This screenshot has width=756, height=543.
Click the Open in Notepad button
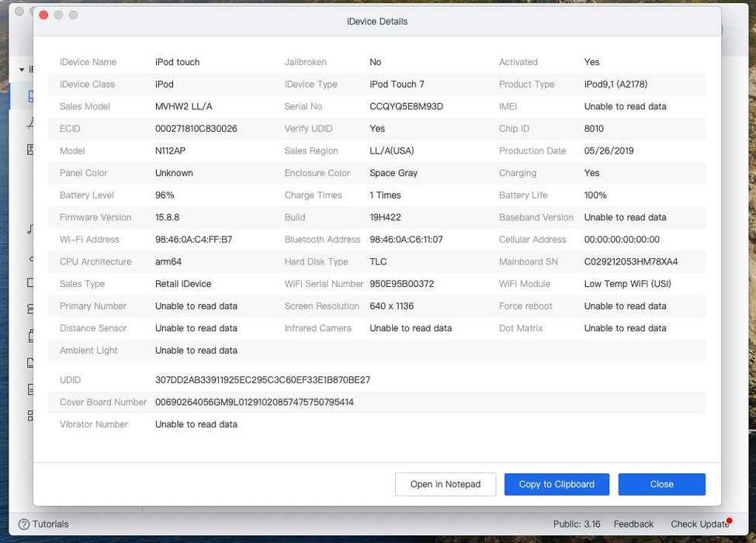tap(445, 484)
